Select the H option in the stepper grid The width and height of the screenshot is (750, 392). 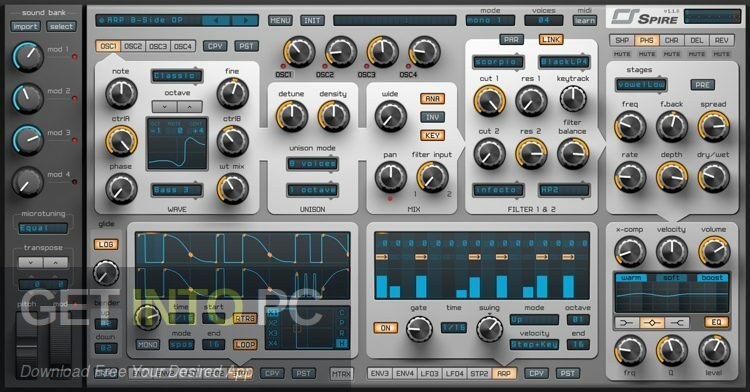coord(342,343)
